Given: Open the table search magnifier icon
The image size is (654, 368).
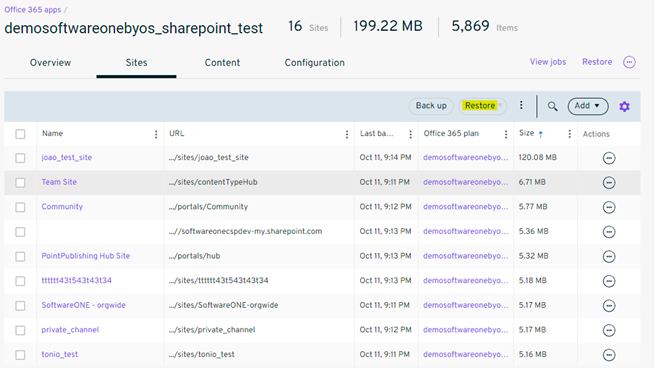Looking at the screenshot, I should click(x=552, y=106).
